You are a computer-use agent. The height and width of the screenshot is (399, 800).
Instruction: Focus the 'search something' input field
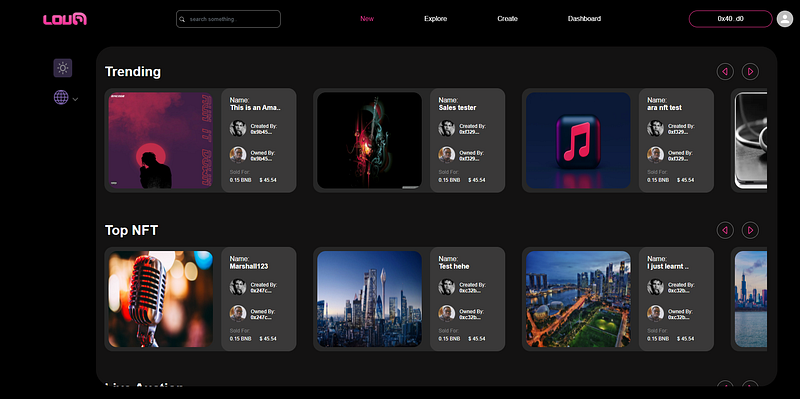228,19
